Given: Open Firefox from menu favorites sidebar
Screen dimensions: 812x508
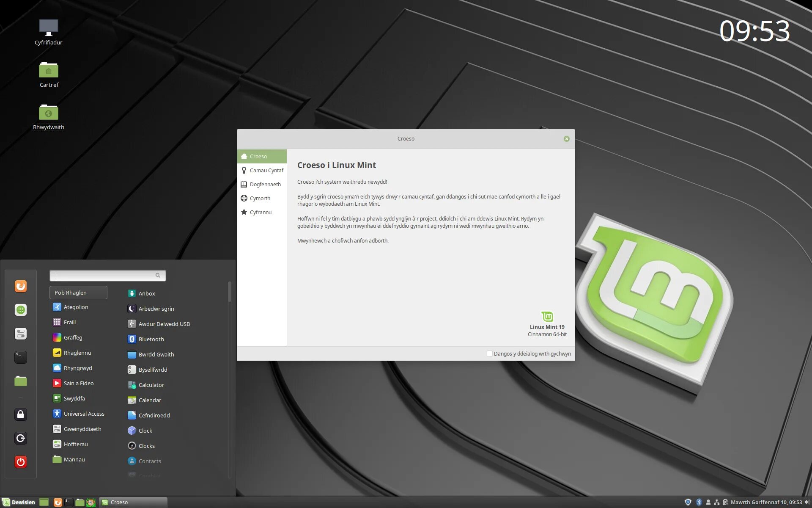Looking at the screenshot, I should [20, 286].
